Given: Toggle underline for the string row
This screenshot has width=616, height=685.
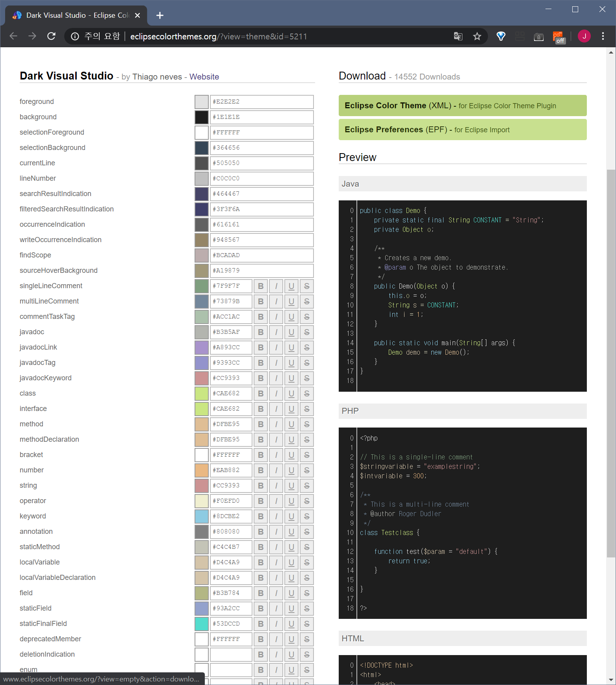Looking at the screenshot, I should 291,486.
